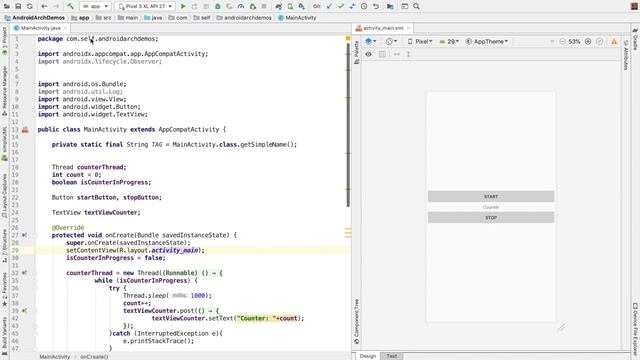Select the Counter TextView in preview

491,207
